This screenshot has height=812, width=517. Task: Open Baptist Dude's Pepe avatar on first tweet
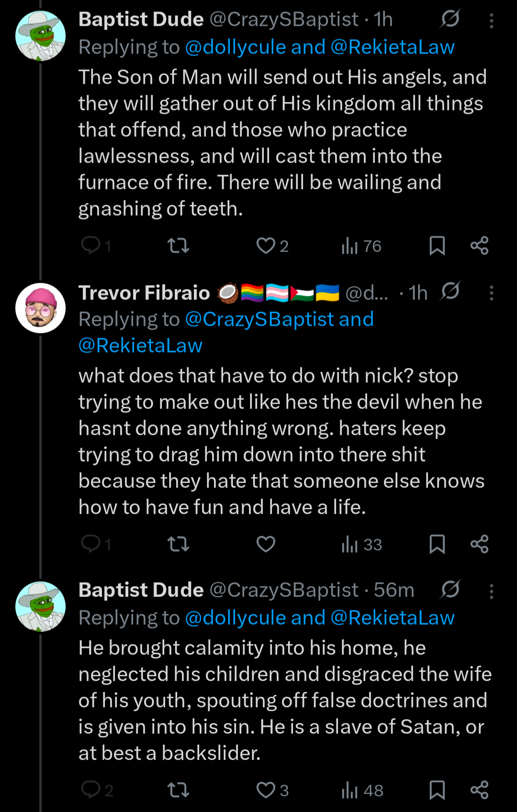coord(40,36)
